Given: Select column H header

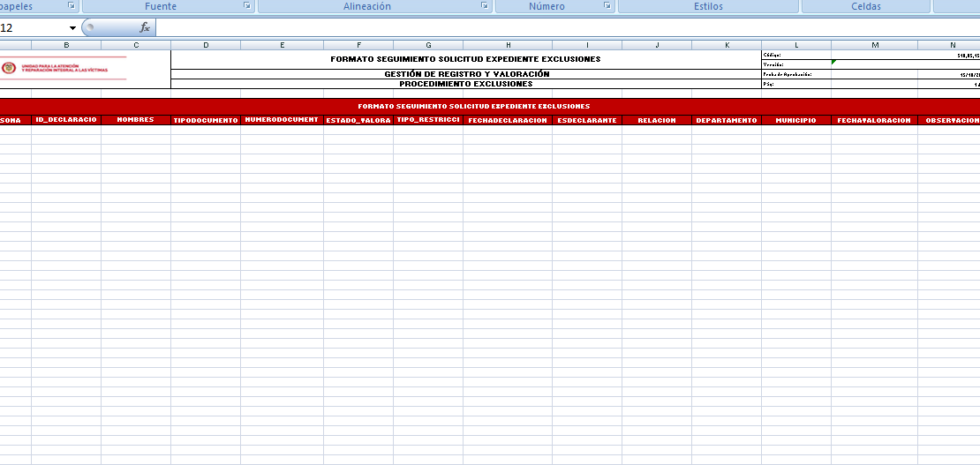Looking at the screenshot, I should (x=508, y=45).
